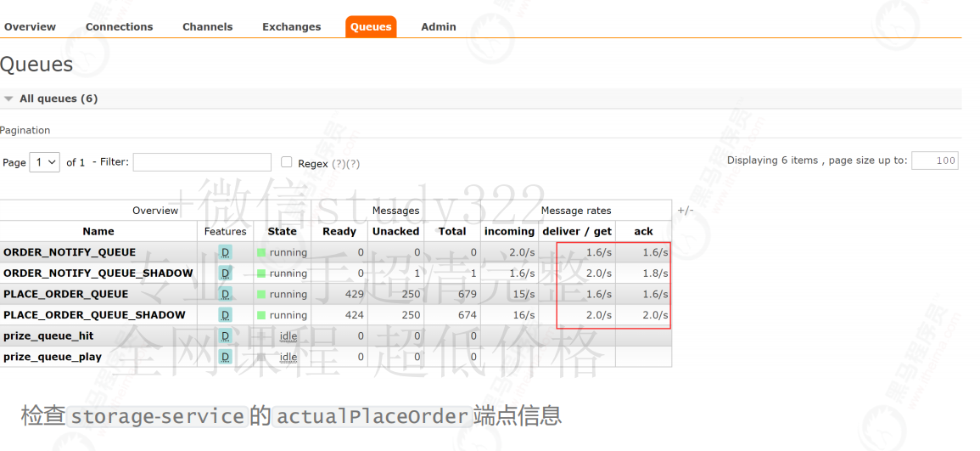
Task: Open prize_queue_play queue details
Action: [x=53, y=358]
